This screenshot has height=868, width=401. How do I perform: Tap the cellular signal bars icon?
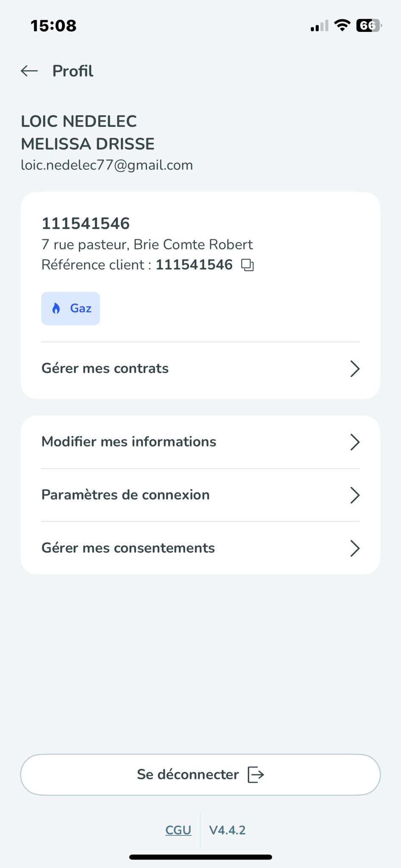[x=319, y=26]
